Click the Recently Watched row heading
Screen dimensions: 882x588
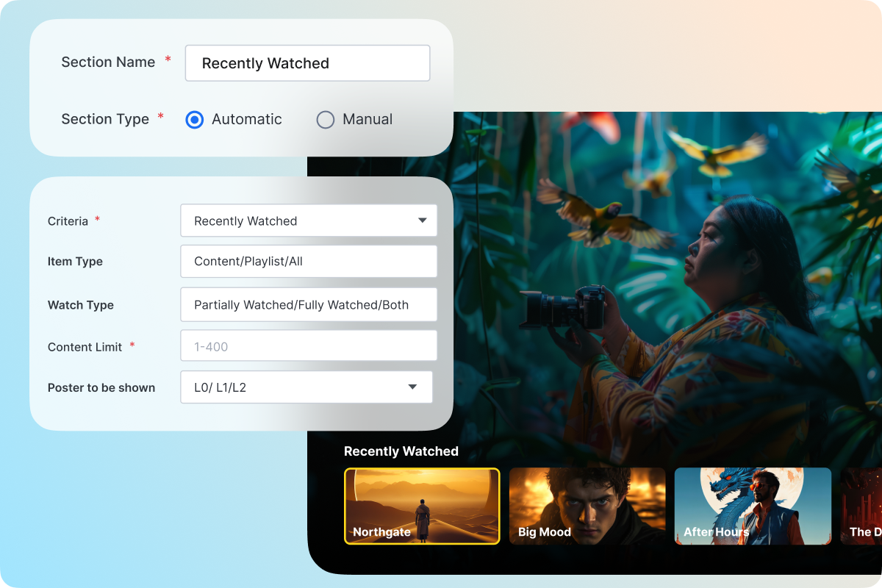coord(401,451)
